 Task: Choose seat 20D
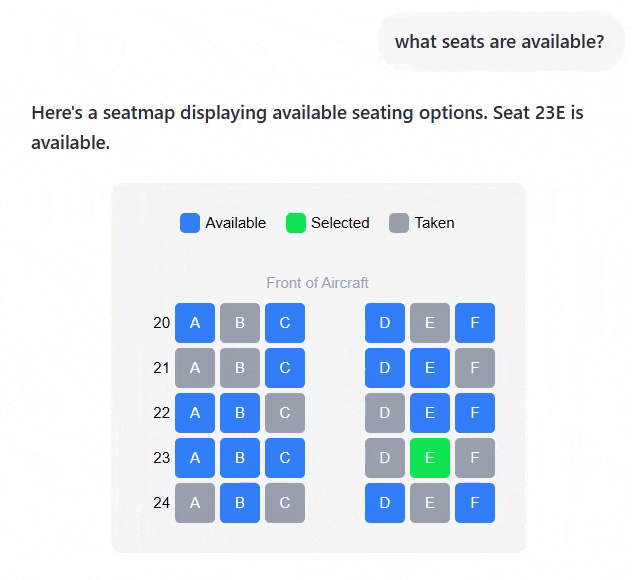(385, 323)
